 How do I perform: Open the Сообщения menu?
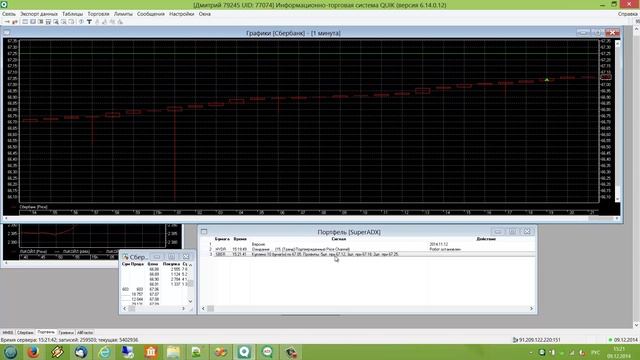151,14
